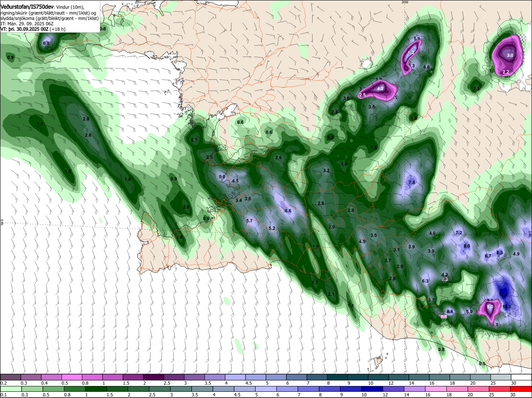
Task: Pick the light gray 25 snow legend swatch
Action: tap(500, 377)
